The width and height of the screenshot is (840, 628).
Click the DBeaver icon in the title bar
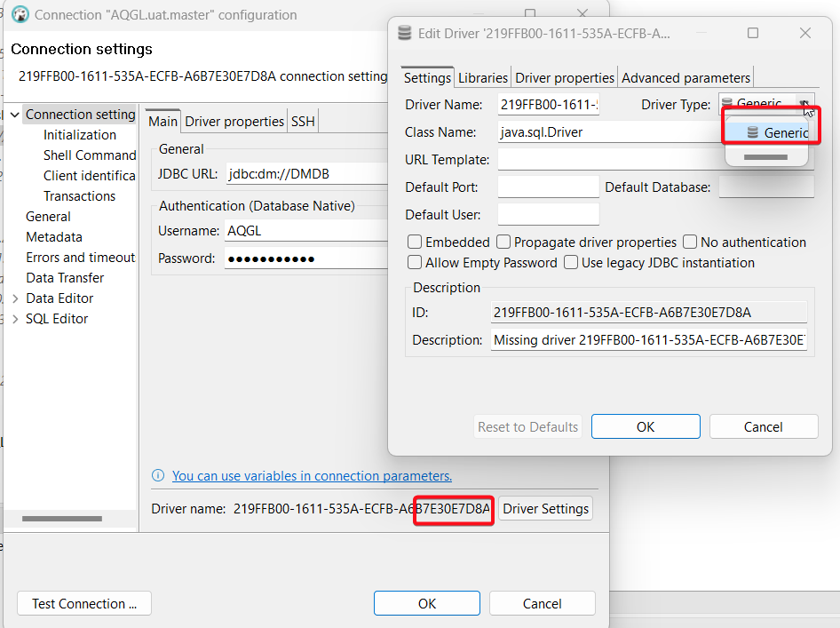coord(20,15)
